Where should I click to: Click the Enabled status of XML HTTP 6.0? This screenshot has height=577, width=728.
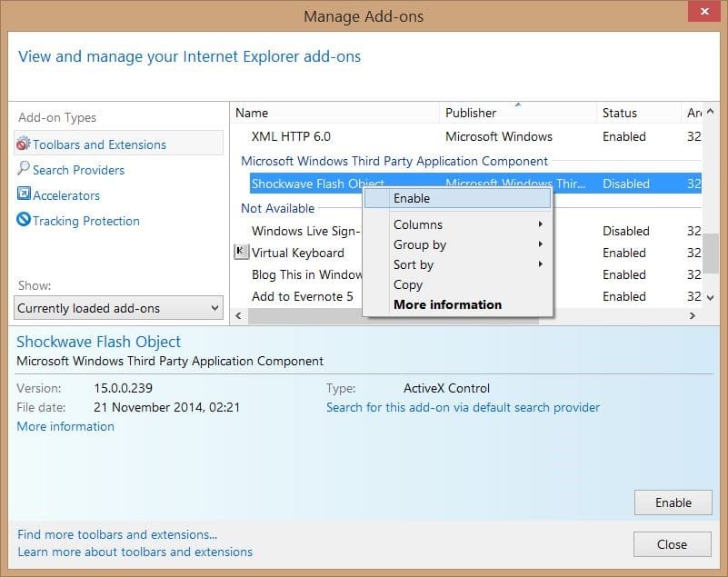(624, 136)
